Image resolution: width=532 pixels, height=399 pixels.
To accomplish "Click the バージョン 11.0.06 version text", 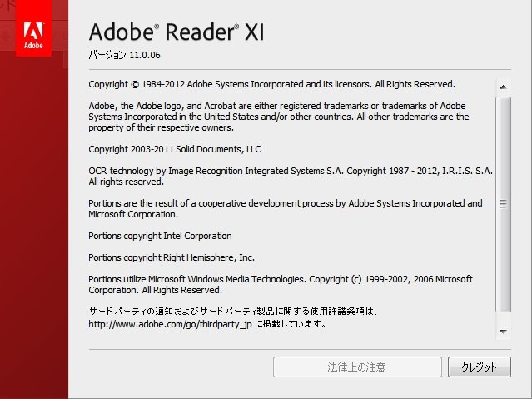I will tap(124, 55).
